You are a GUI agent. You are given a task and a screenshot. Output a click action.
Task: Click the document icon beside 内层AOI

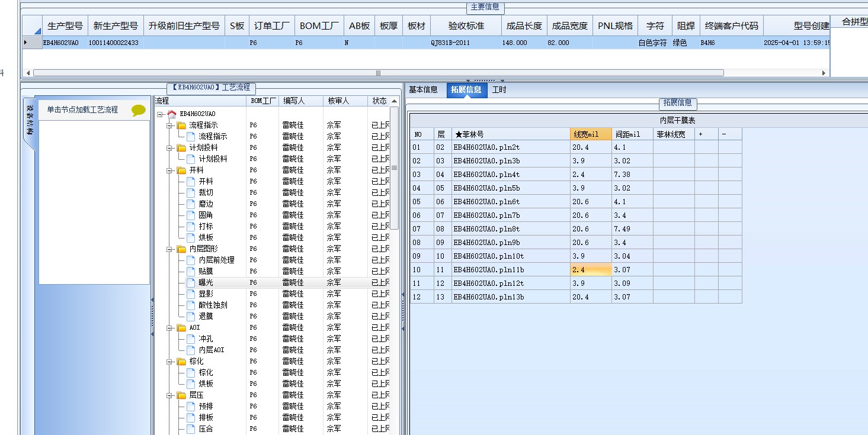pos(191,350)
